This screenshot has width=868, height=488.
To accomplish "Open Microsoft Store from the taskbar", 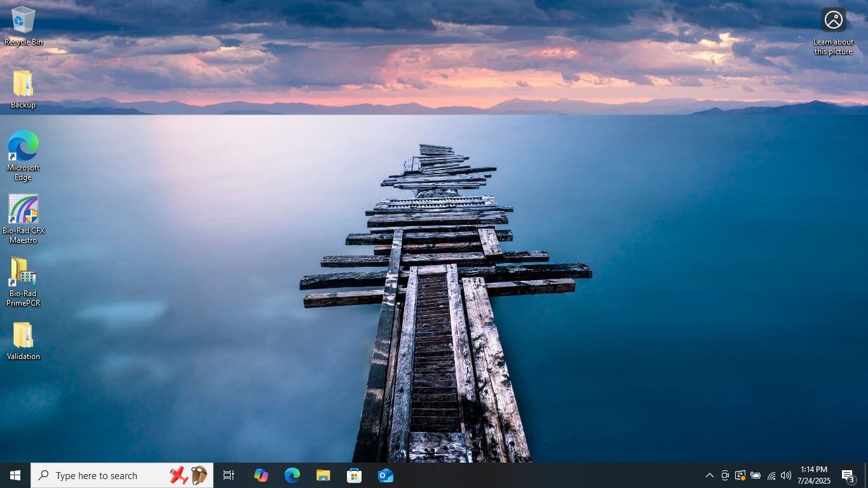I will tap(355, 475).
